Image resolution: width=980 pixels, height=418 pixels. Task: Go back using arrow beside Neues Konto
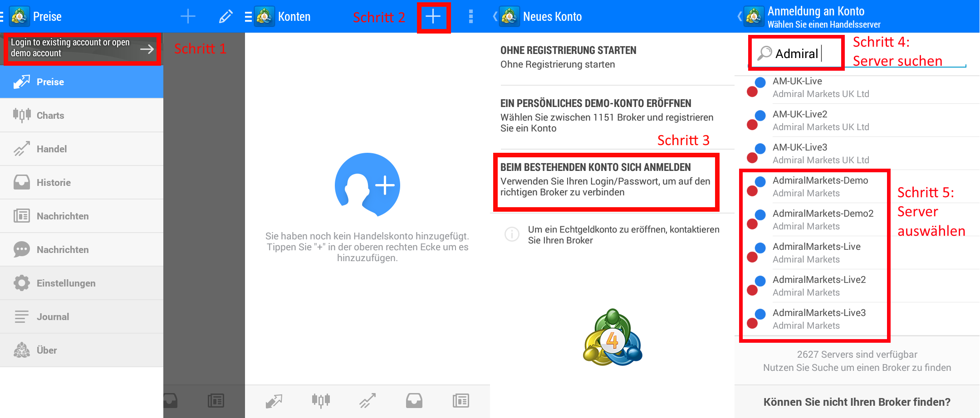pyautogui.click(x=495, y=17)
